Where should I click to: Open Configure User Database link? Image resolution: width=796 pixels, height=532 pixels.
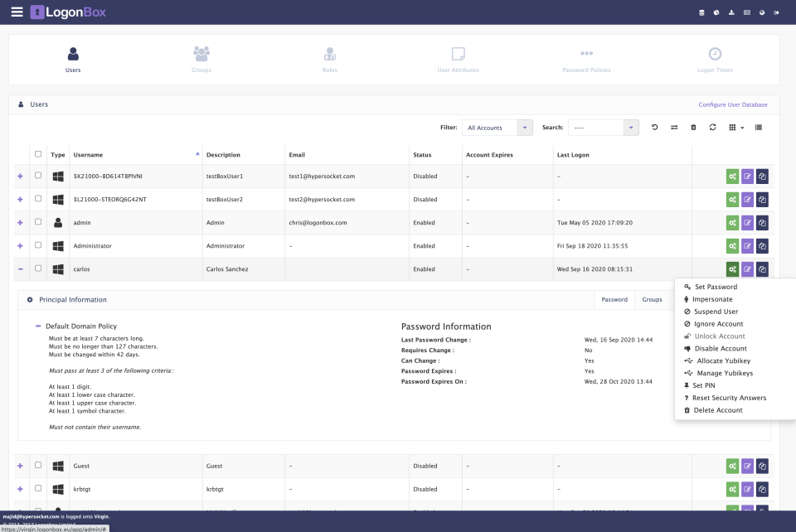732,104
